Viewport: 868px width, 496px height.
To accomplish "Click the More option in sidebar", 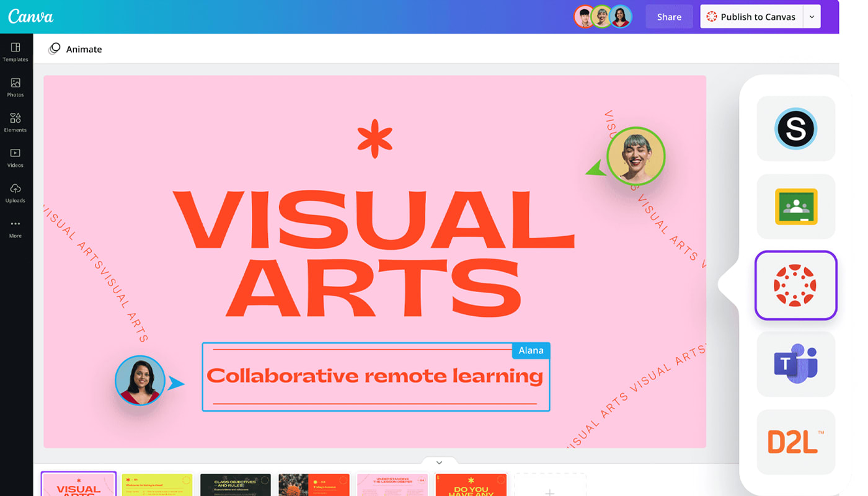I will 15,228.
